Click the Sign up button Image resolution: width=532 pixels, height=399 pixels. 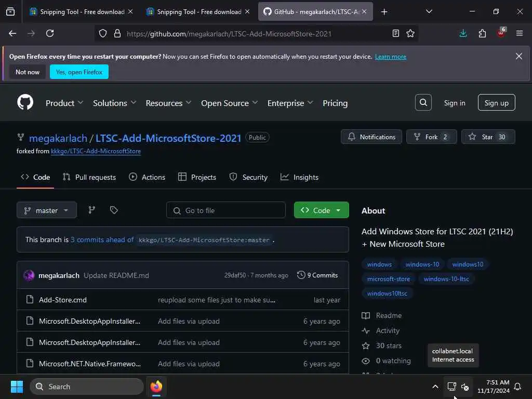[x=496, y=103]
